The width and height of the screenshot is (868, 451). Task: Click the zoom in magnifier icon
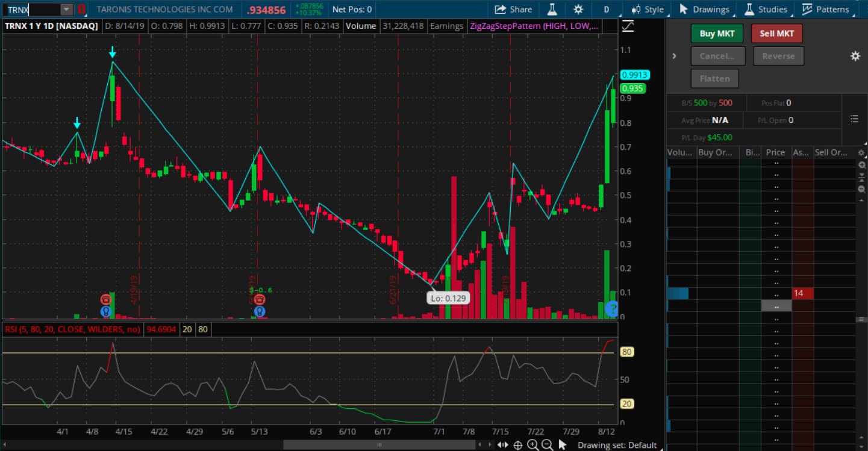[532, 445]
